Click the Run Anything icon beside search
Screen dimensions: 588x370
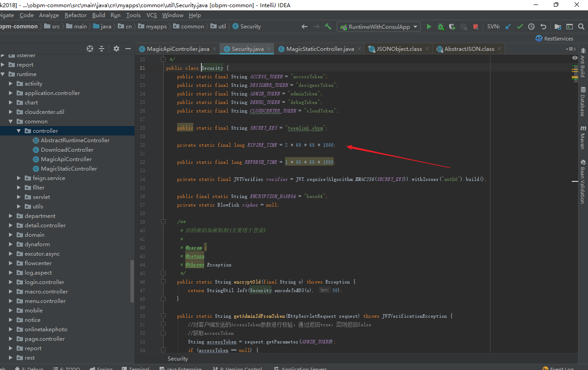pyautogui.click(x=570, y=27)
